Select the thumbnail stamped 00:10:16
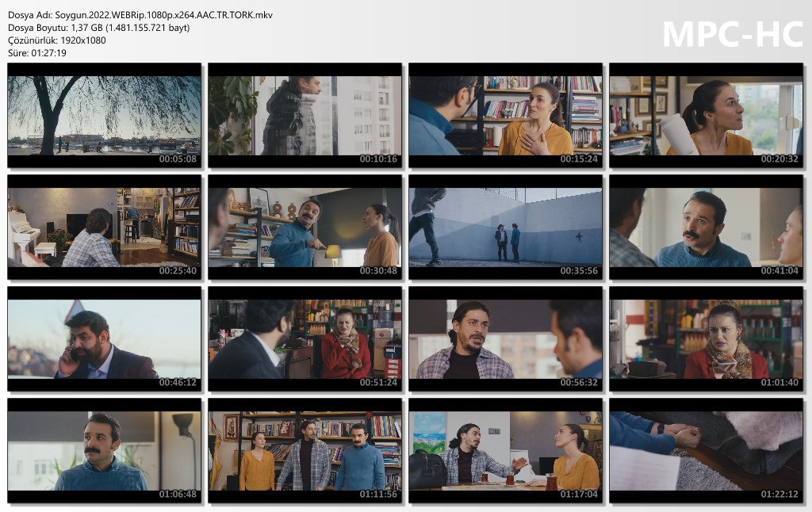The image size is (812, 512). click(x=305, y=115)
